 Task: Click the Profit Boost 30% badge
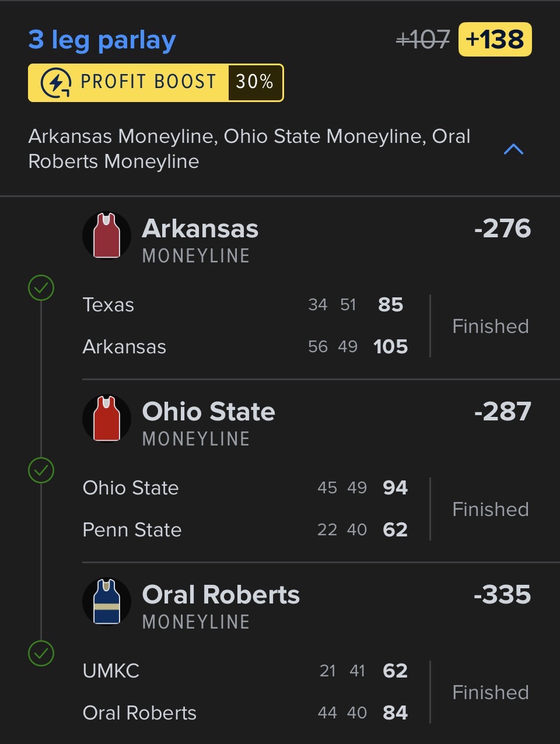156,83
